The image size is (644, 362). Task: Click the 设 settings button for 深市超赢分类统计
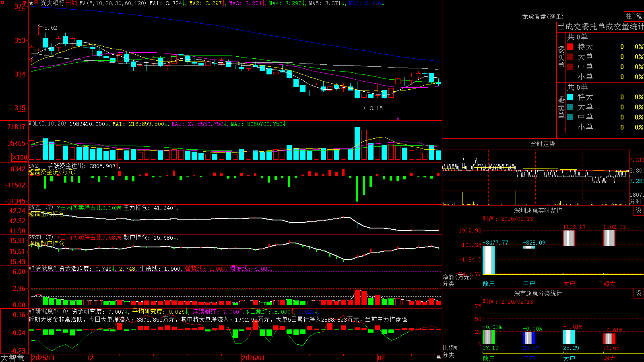(639, 293)
